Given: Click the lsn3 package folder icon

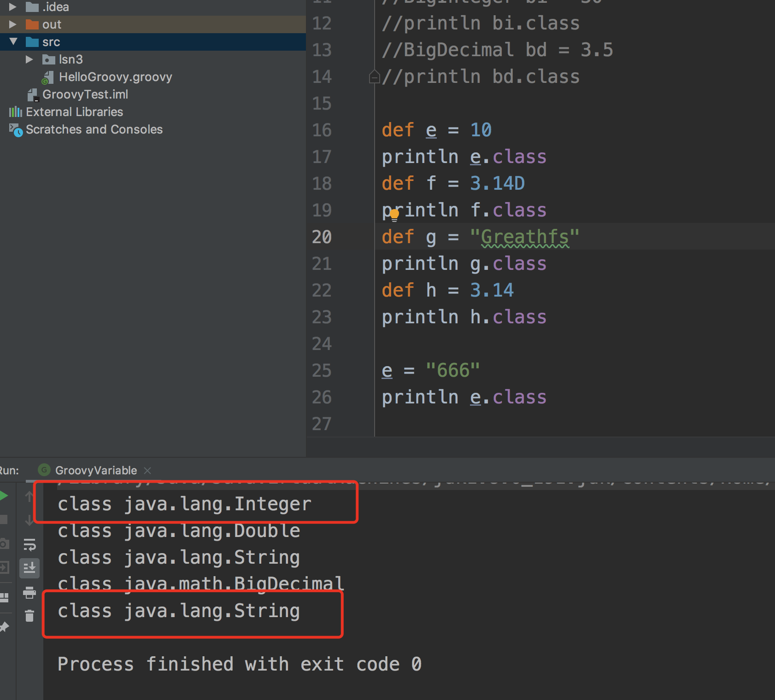Looking at the screenshot, I should [48, 59].
